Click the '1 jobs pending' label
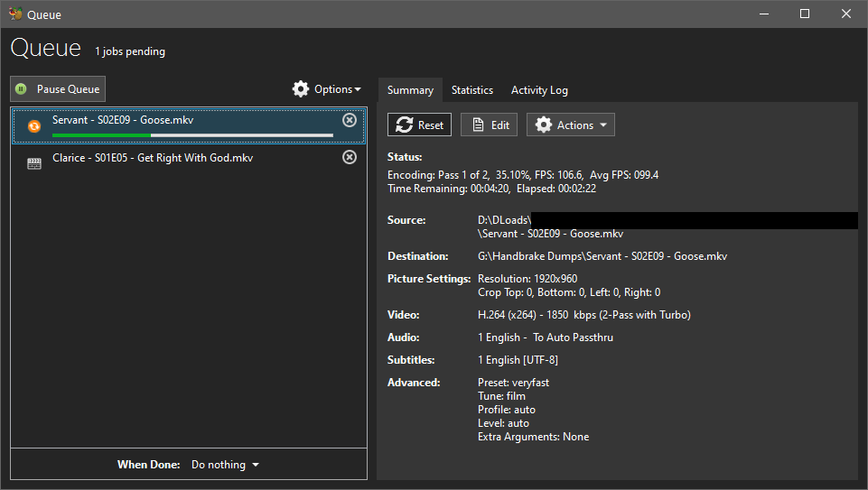The height and width of the screenshot is (490, 868). click(x=130, y=51)
